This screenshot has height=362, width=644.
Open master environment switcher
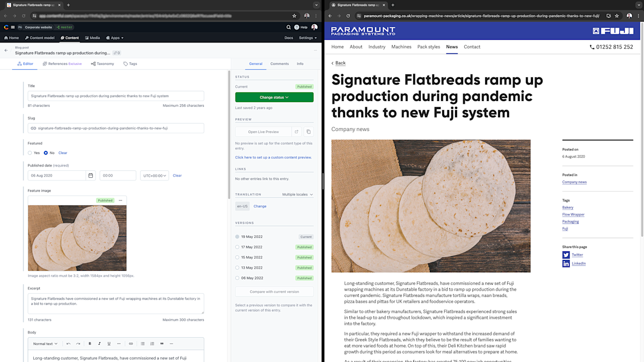[64, 27]
